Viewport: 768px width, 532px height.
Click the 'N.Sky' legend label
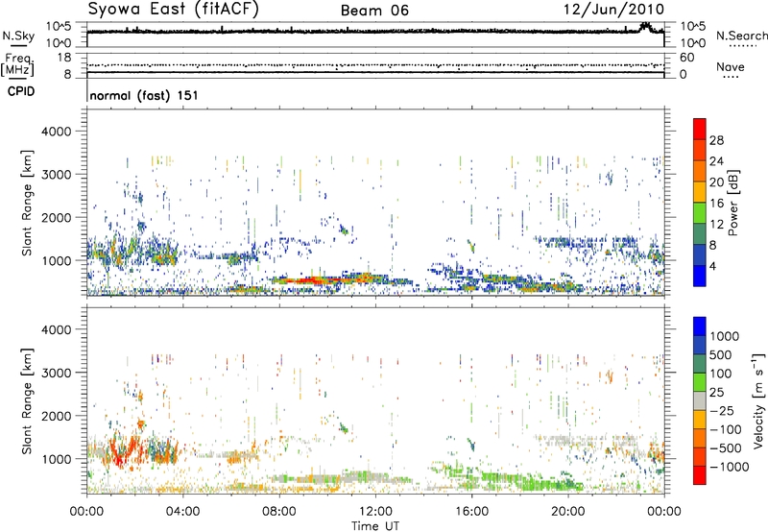point(18,36)
